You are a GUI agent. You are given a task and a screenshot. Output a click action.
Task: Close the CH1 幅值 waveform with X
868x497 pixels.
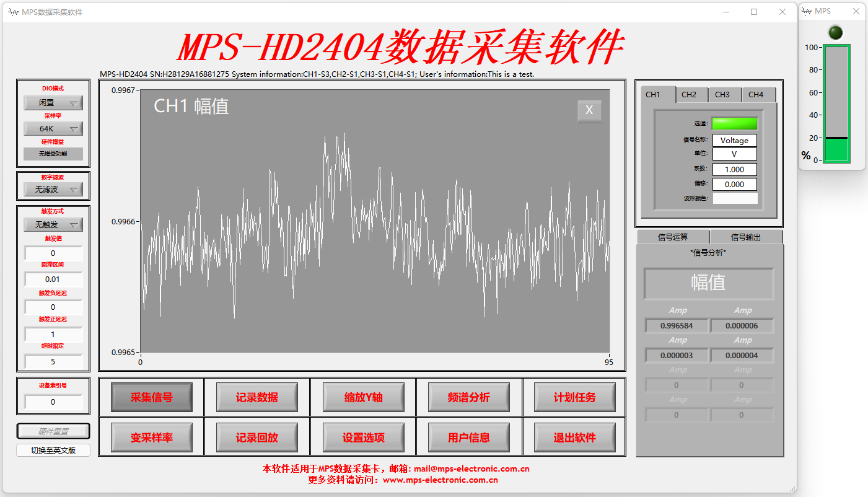tap(589, 110)
